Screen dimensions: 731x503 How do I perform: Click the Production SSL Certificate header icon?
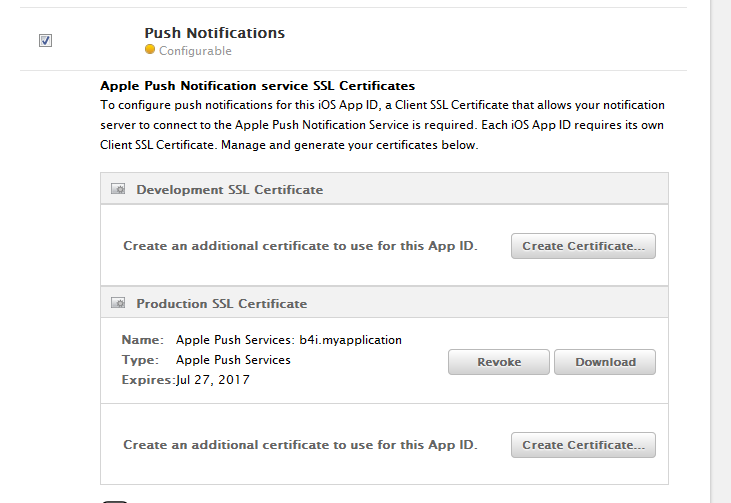[118, 303]
